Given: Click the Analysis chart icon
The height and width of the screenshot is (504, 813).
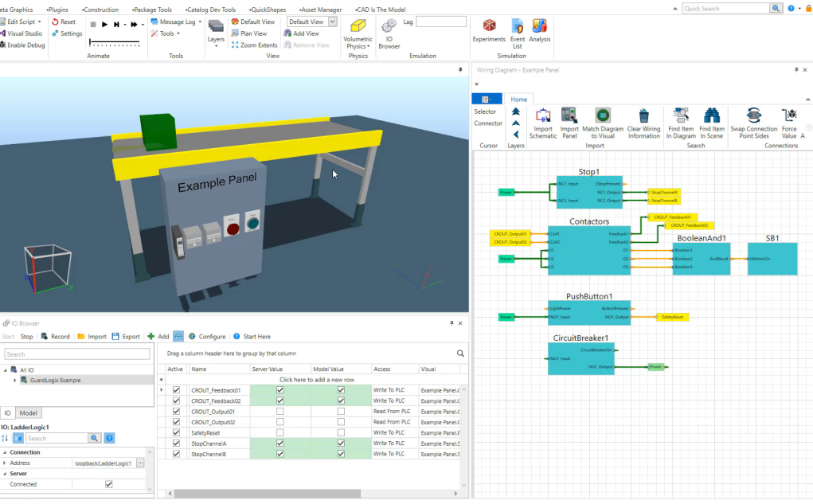Looking at the screenshot, I should click(539, 26).
